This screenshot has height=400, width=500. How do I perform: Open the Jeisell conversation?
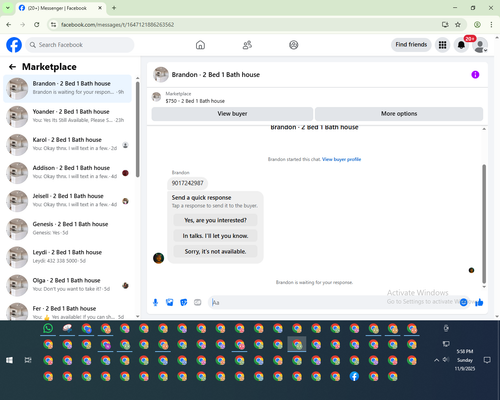(x=67, y=201)
